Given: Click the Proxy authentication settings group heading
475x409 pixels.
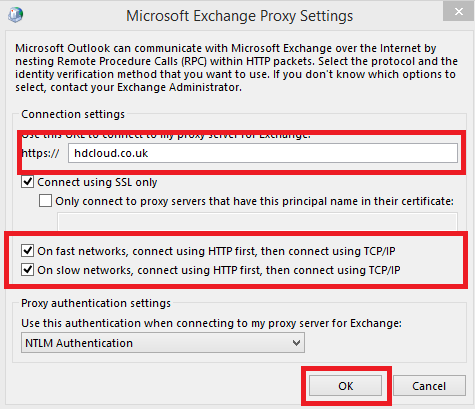Looking at the screenshot, I should coord(96,303).
